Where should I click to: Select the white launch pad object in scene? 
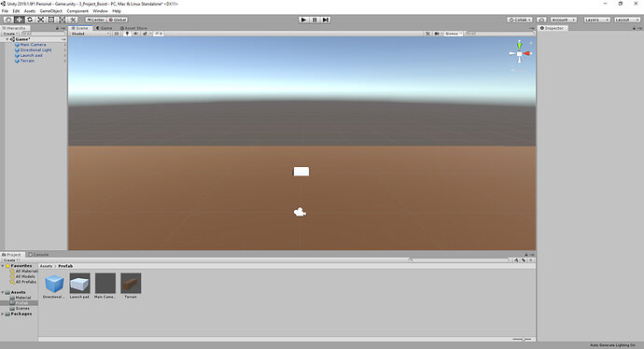[x=301, y=171]
